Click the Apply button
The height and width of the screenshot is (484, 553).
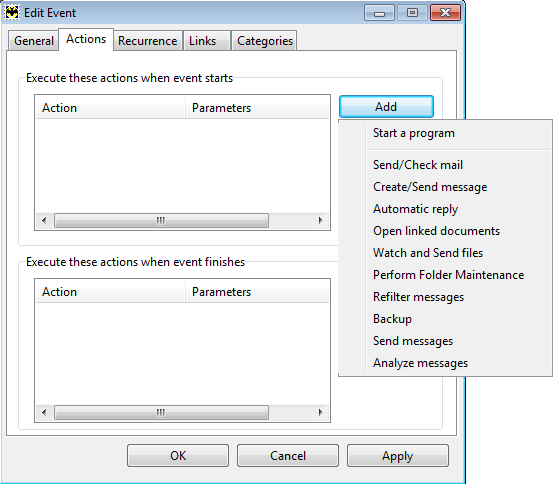(x=398, y=455)
